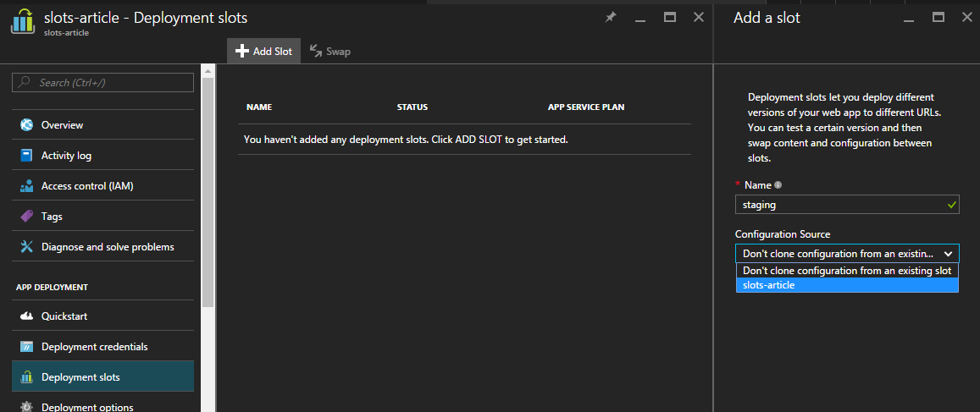Click the sidebar Search box

pos(103,82)
